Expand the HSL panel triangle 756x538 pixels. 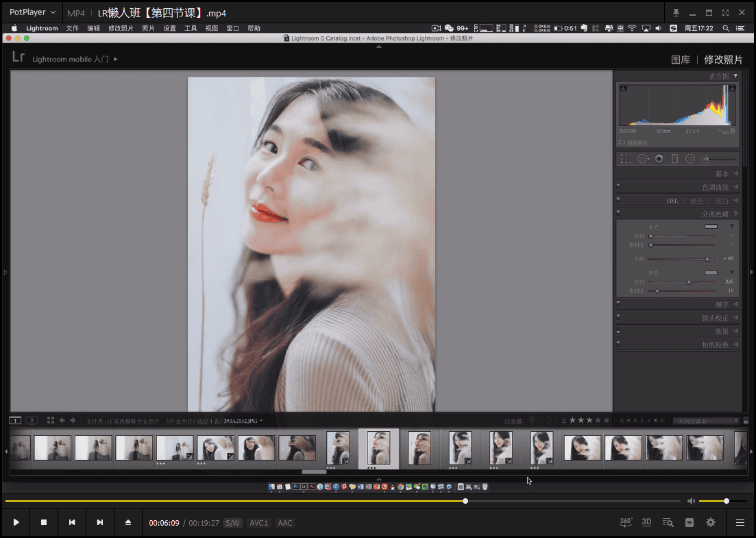point(735,201)
